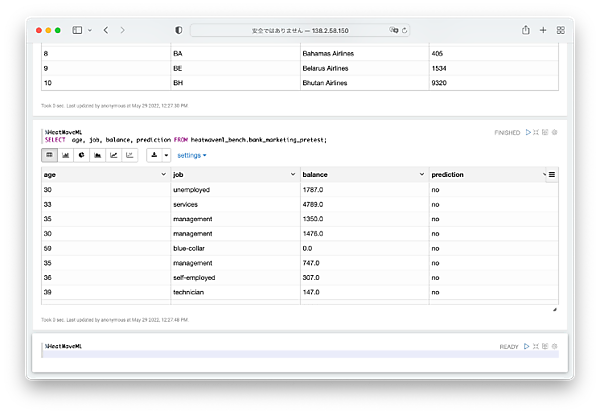Open the job column dropdown menu
The height and width of the screenshot is (415, 600).
tap(292, 174)
